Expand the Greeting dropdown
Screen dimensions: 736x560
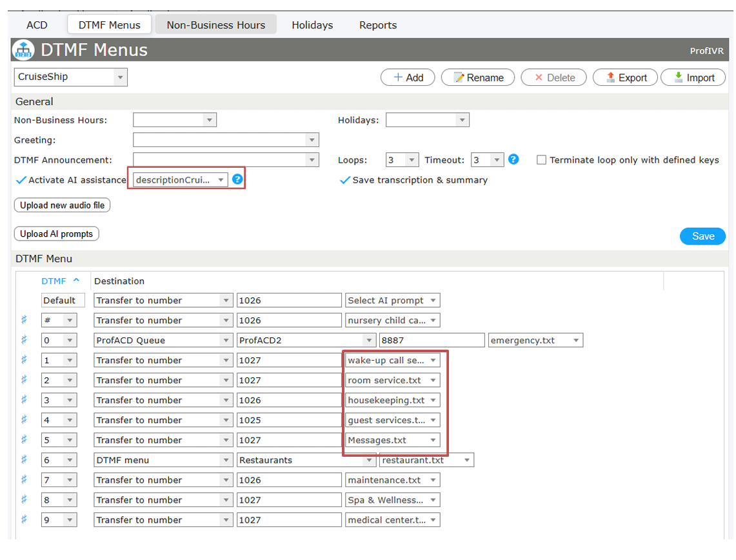click(226, 140)
